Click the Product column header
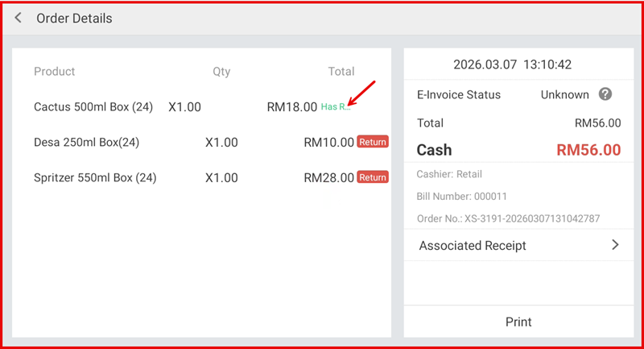Image resolution: width=644 pixels, height=349 pixels. pos(54,71)
